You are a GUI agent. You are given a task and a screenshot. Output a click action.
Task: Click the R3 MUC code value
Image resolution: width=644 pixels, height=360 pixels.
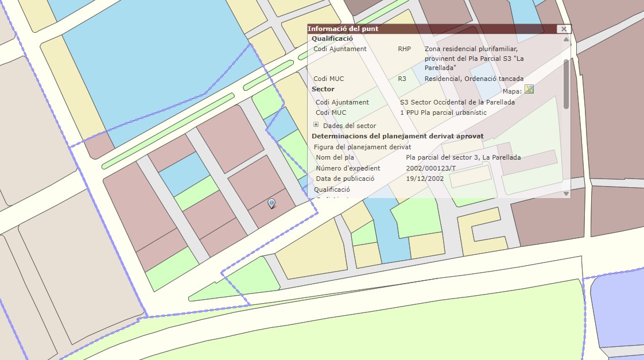point(402,79)
